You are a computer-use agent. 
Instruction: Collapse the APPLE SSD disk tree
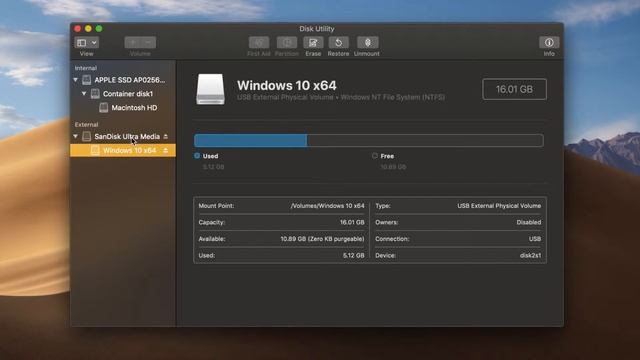(76, 80)
